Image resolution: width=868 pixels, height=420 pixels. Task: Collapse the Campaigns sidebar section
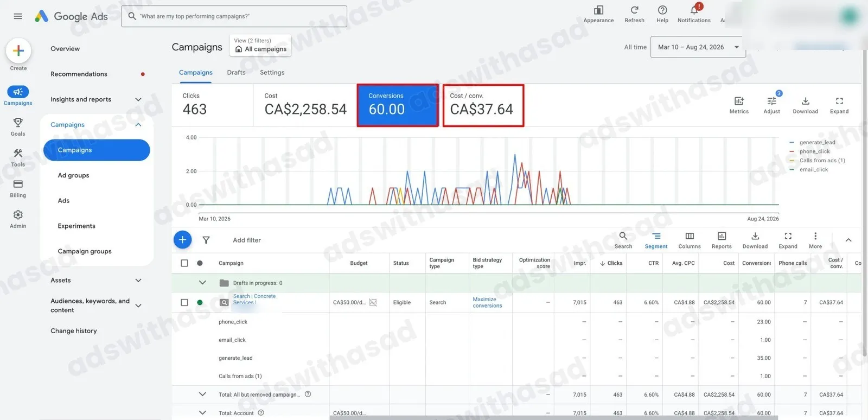(x=138, y=125)
